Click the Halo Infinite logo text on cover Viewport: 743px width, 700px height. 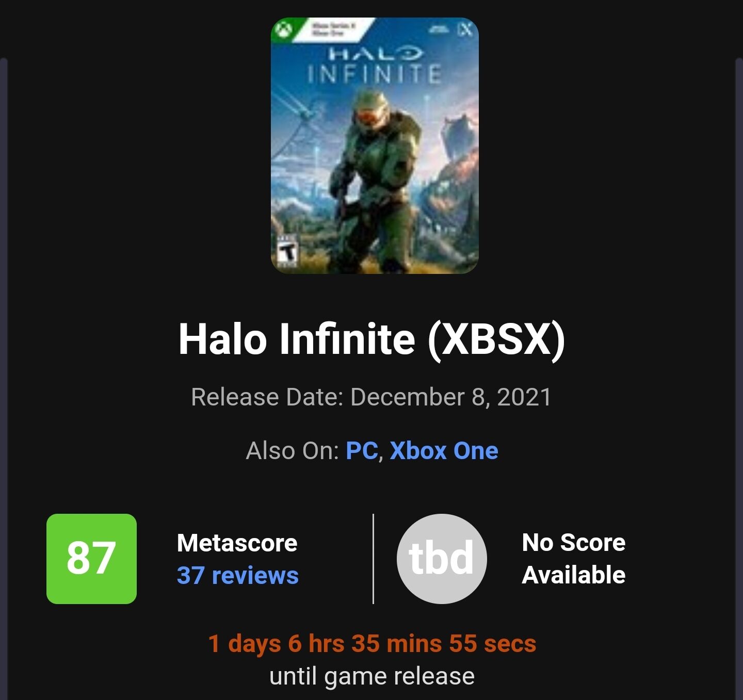375,66
